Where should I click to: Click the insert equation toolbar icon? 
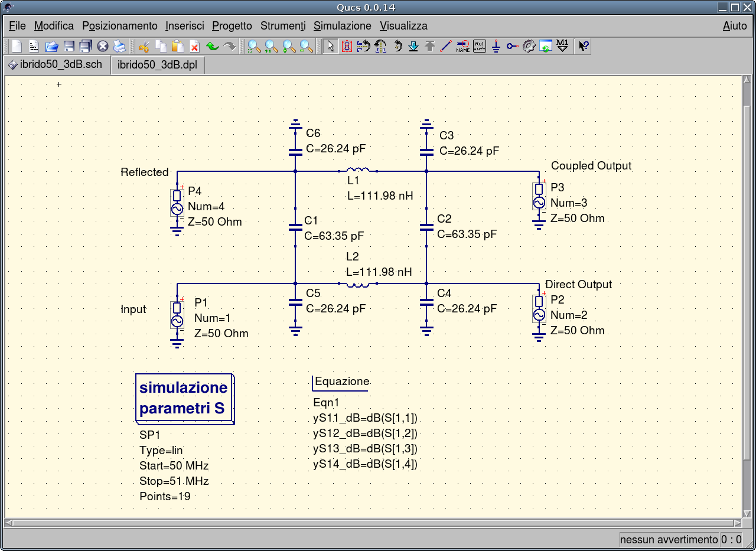tap(480, 46)
